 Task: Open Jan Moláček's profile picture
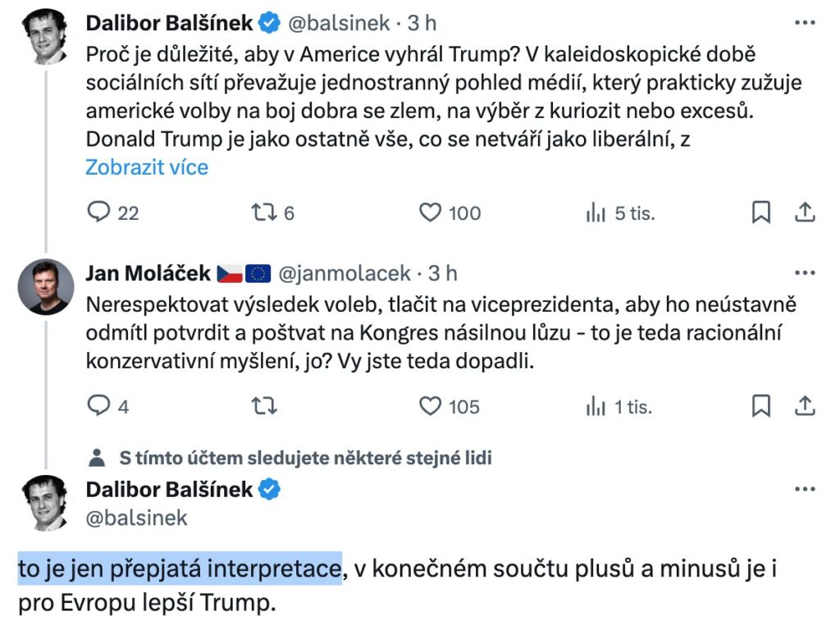tap(44, 287)
